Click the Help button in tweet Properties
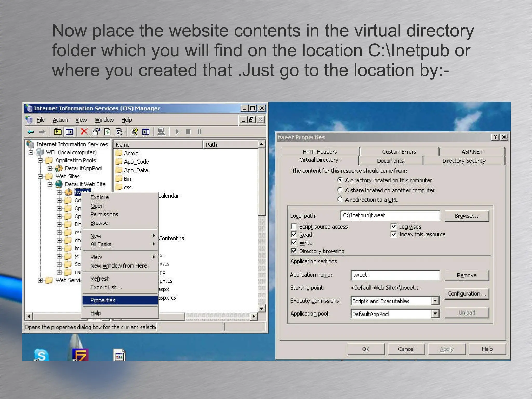The image size is (532, 399). pyautogui.click(x=487, y=349)
